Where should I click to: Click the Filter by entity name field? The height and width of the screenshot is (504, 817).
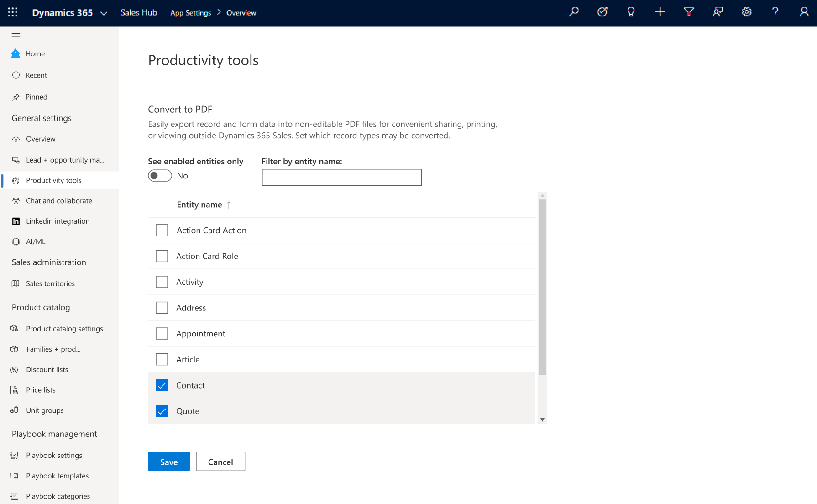click(x=342, y=177)
